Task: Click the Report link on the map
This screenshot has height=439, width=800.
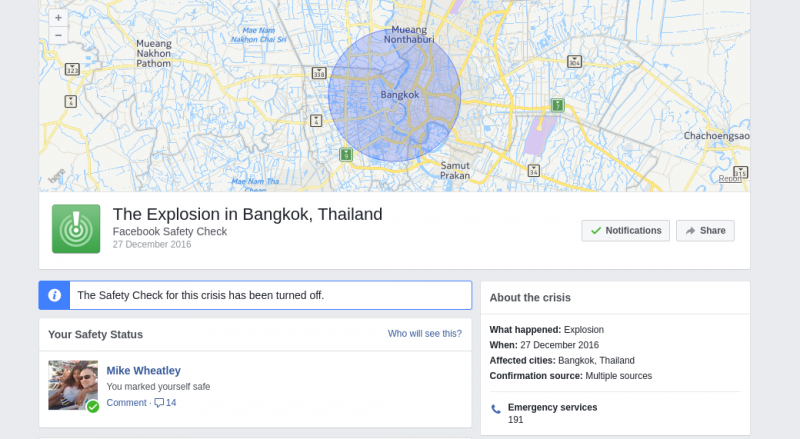Action: (x=730, y=179)
